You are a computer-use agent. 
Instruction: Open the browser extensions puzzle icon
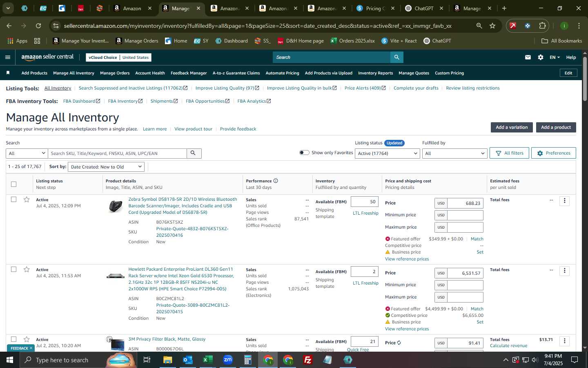(x=542, y=26)
